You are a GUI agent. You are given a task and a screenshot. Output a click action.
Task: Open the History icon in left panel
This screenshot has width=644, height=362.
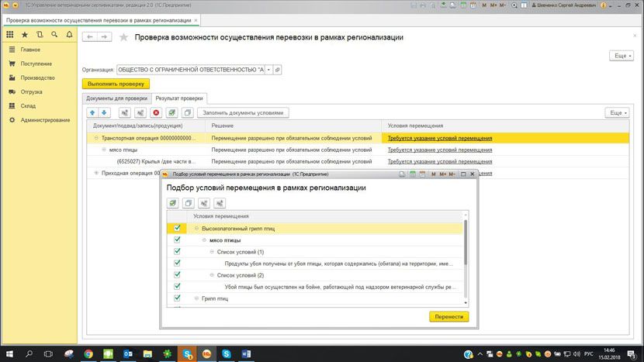[40, 35]
